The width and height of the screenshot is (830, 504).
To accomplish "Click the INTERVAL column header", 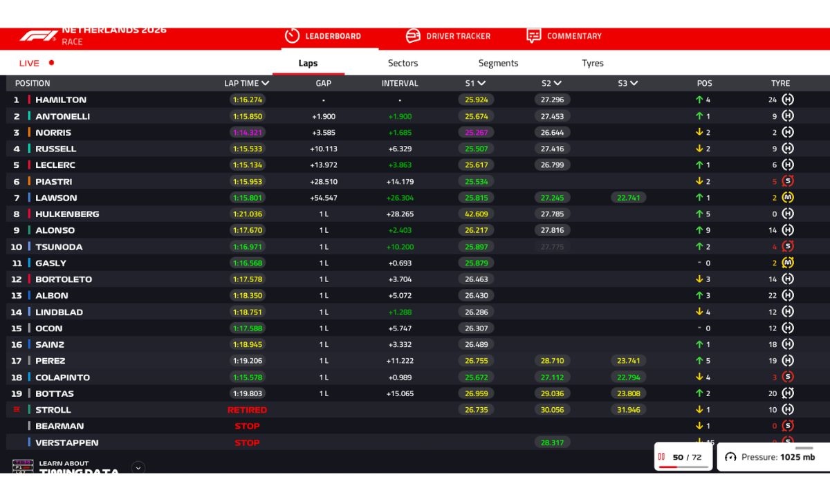I will point(400,83).
